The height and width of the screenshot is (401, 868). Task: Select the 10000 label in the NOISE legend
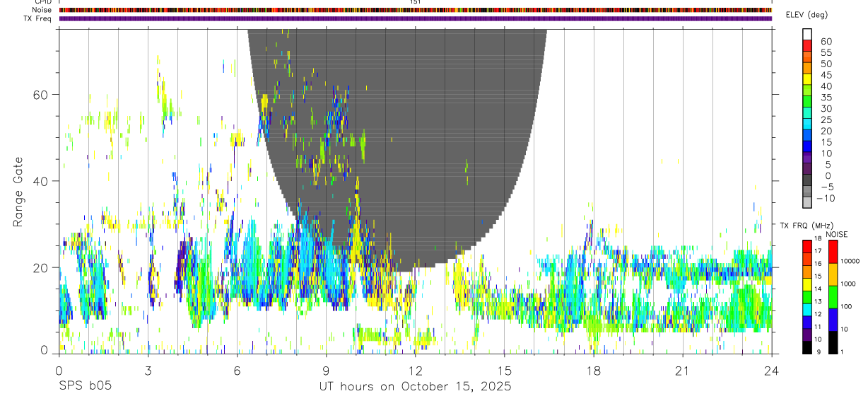(x=850, y=261)
